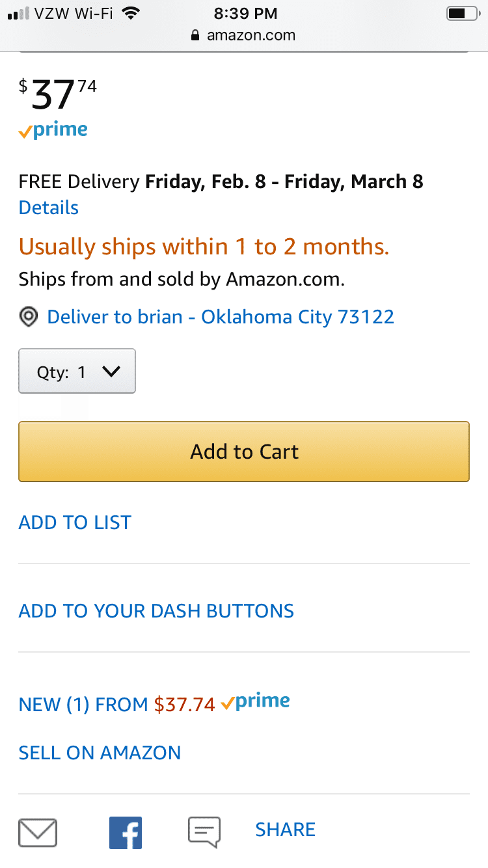View NEW (1) FROM $37.74 offers
Image resolution: width=488 pixels, height=868 pixels.
point(117,704)
